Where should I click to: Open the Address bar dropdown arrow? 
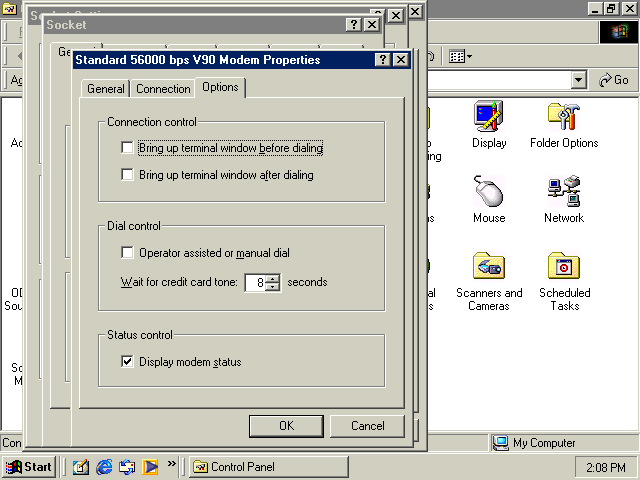tap(578, 80)
